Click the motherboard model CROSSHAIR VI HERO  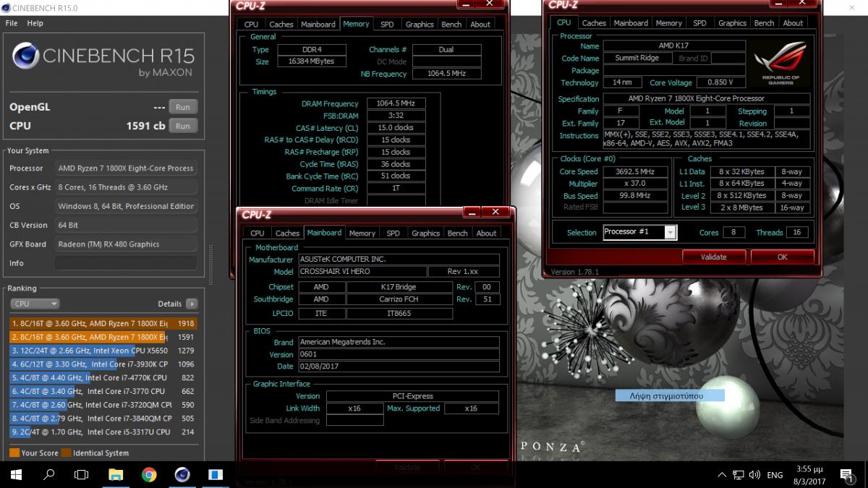click(x=362, y=272)
